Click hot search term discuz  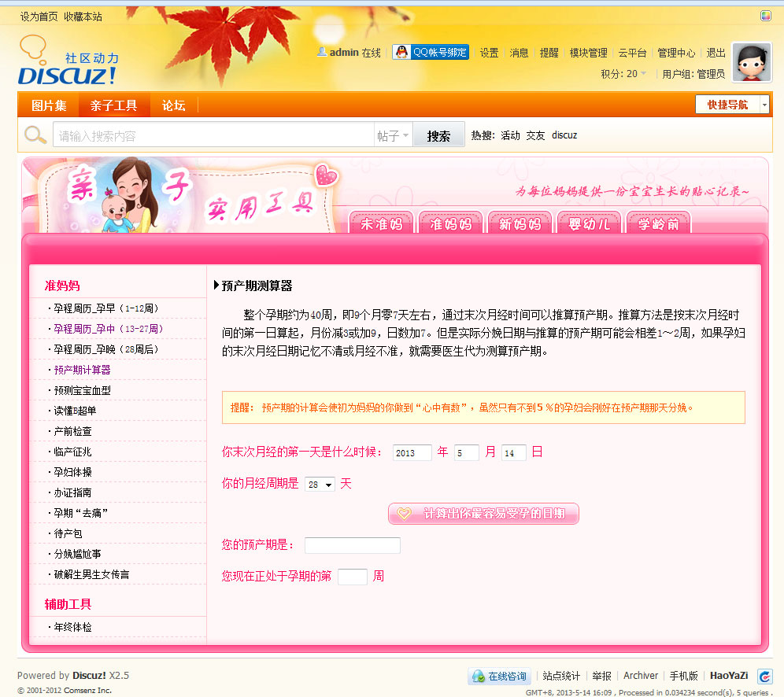click(x=564, y=135)
